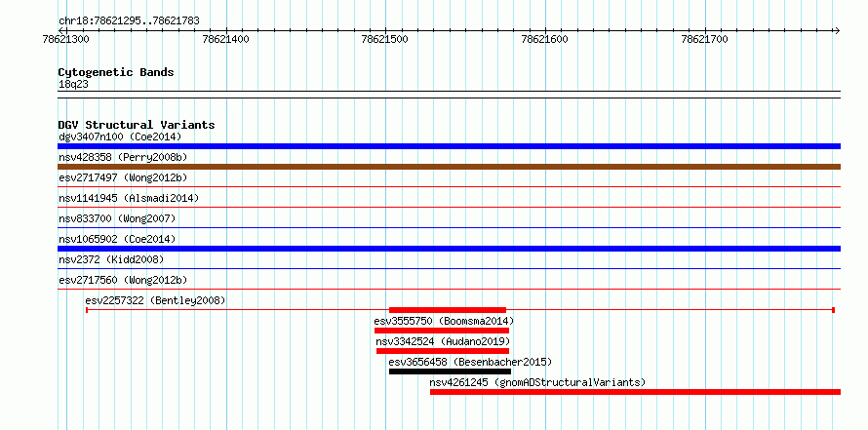Click the DGV Structural Variants track title
The image size is (868, 430).
tap(137, 125)
